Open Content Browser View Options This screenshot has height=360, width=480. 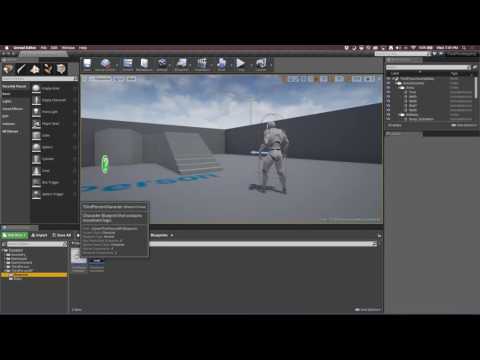(368, 310)
